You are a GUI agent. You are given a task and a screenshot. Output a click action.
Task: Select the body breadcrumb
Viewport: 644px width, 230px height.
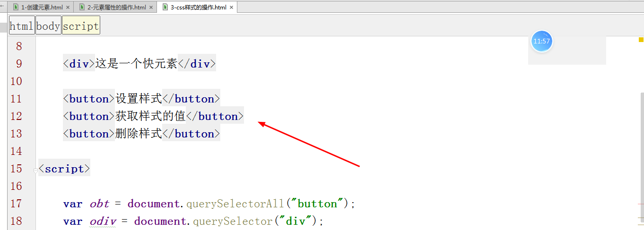click(x=48, y=26)
